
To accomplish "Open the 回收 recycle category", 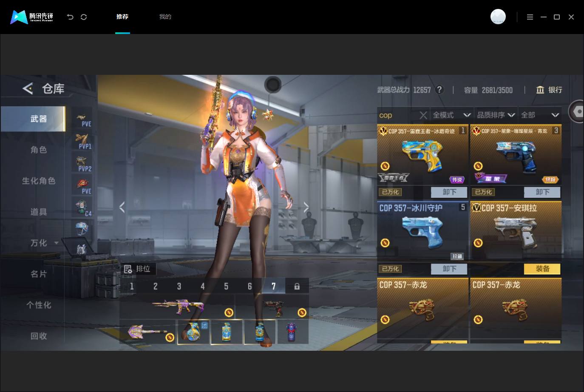I will pyautogui.click(x=39, y=336).
